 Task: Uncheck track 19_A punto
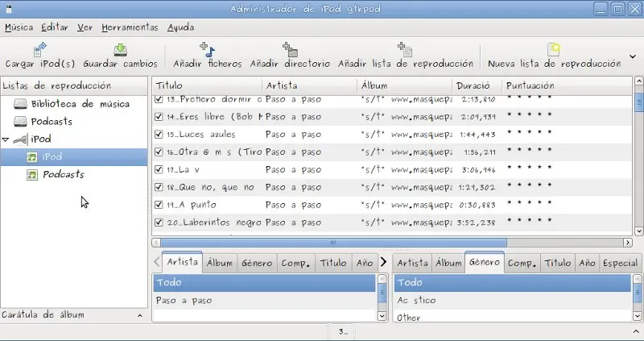pyautogui.click(x=159, y=205)
